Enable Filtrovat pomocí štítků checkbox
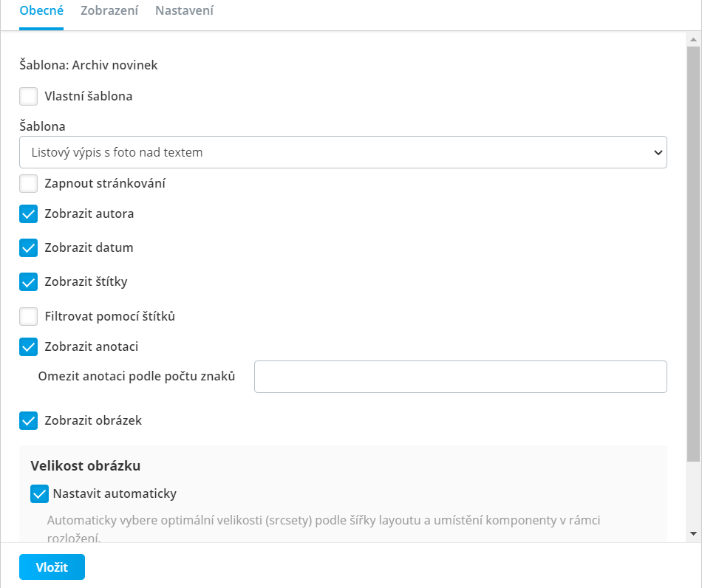 pos(28,316)
